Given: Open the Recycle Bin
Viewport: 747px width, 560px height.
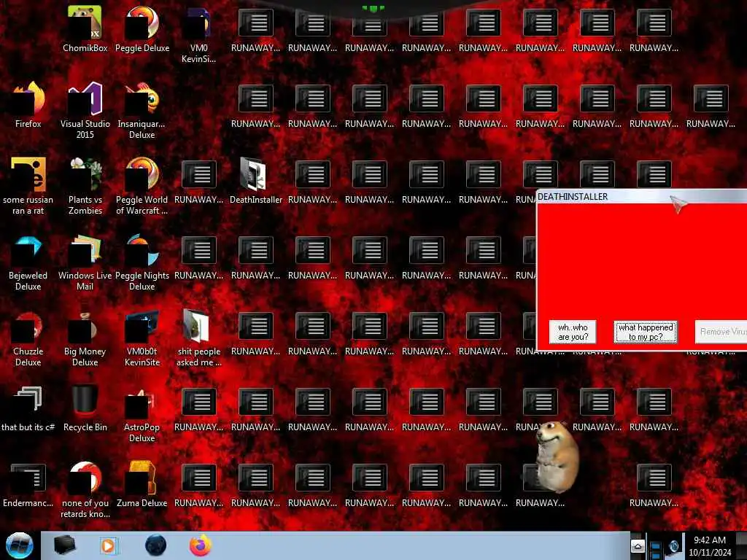Looking at the screenshot, I should pos(85,408).
